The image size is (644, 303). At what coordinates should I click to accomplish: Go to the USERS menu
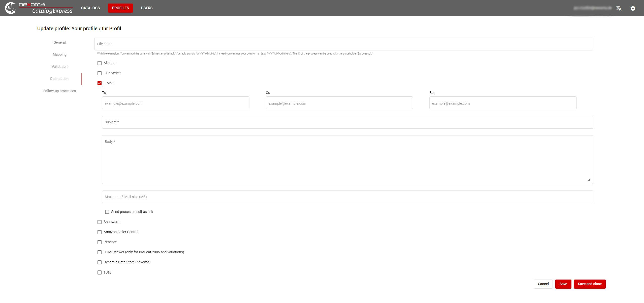[x=147, y=8]
